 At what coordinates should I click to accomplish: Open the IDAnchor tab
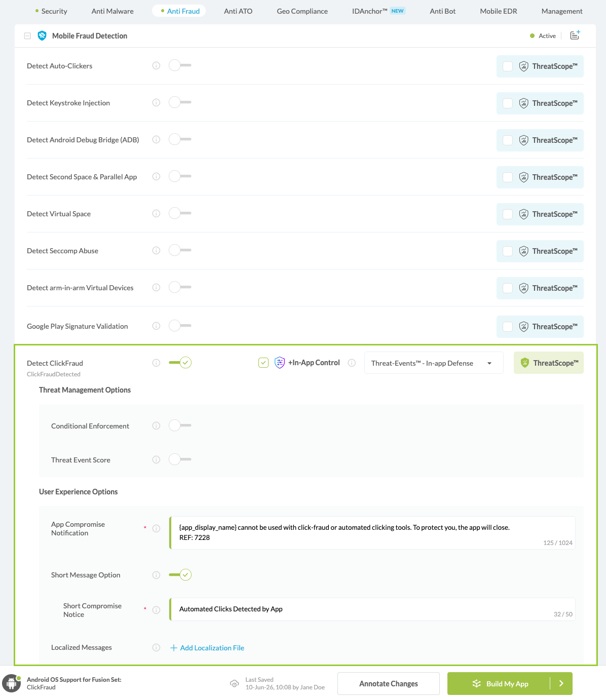pyautogui.click(x=378, y=11)
